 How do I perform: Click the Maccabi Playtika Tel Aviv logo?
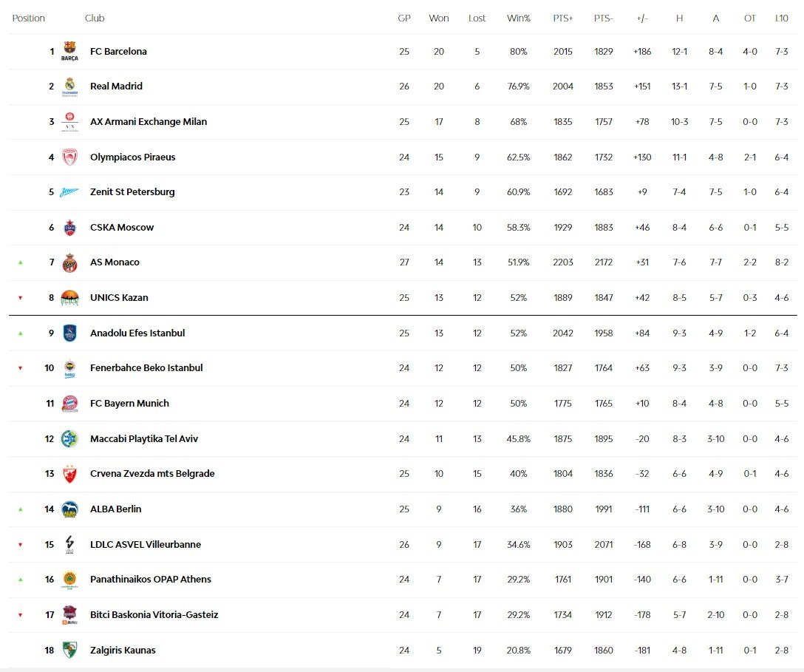click(x=69, y=439)
